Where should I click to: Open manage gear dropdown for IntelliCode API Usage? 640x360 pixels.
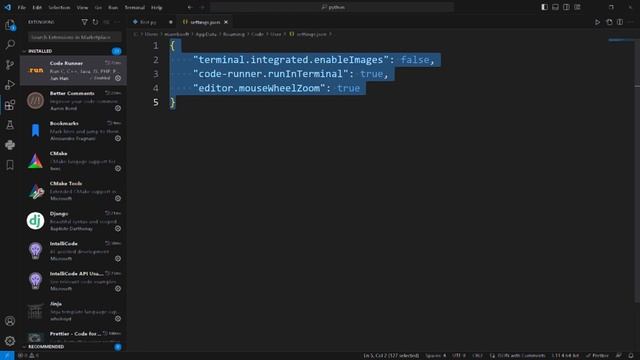pyautogui.click(x=118, y=289)
